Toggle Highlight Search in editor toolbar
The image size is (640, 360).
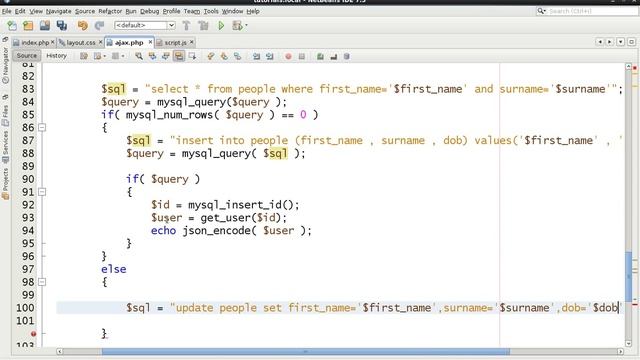point(179,56)
